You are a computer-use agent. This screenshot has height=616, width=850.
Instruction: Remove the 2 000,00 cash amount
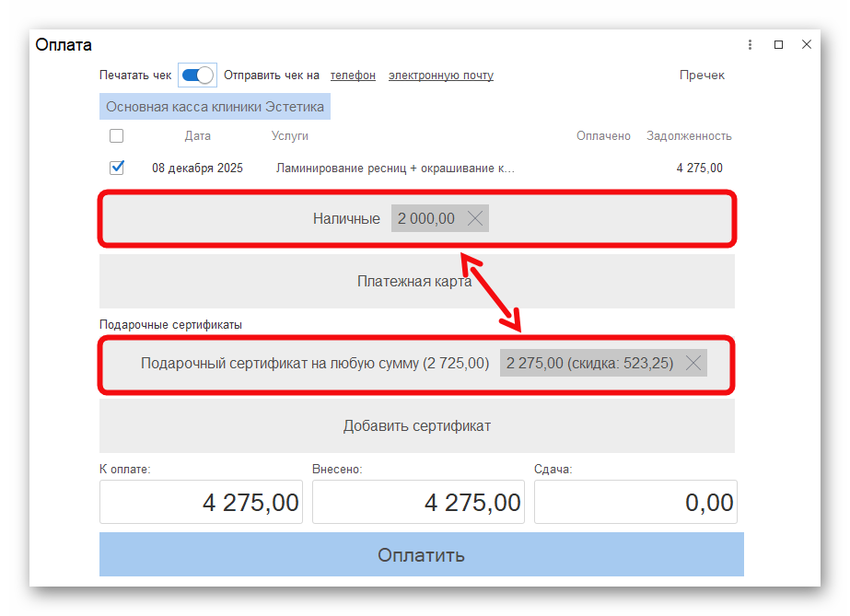(x=475, y=218)
